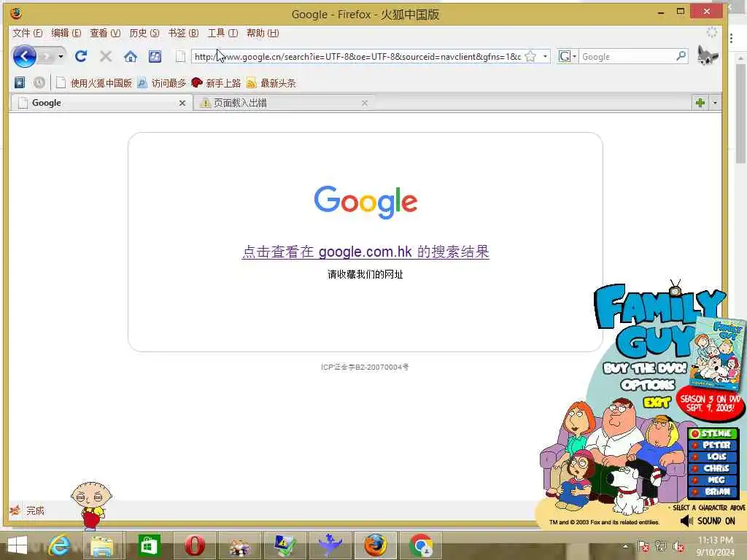Select the CHRIS character option

pyautogui.click(x=713, y=469)
